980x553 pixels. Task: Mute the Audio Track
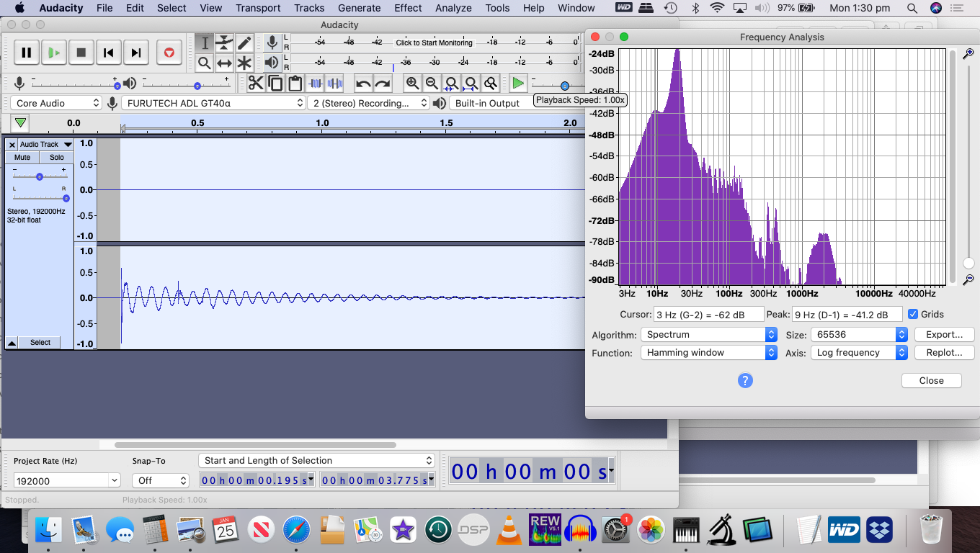22,157
